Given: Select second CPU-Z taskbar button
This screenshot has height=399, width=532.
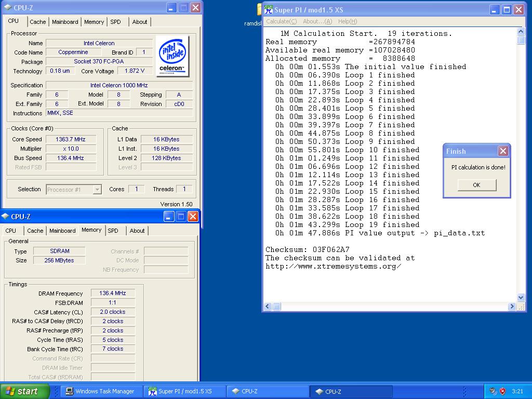Looking at the screenshot, I should [x=351, y=391].
